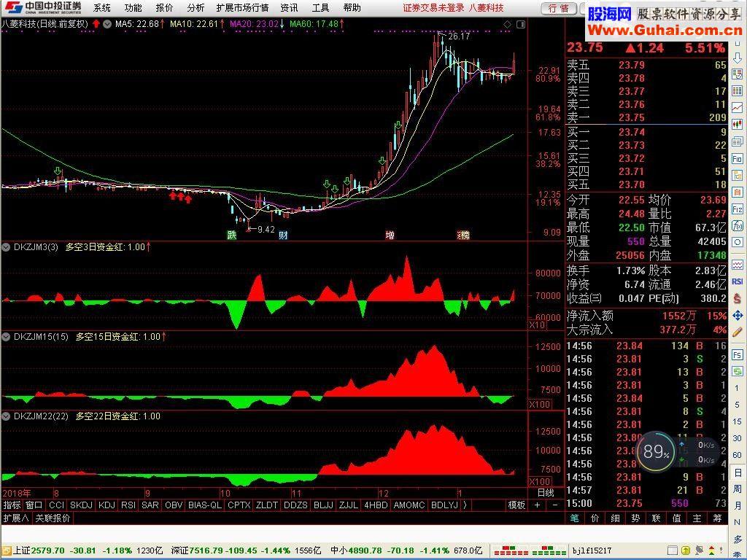Select the CCI indicator tab
747x560 pixels.
point(56,505)
